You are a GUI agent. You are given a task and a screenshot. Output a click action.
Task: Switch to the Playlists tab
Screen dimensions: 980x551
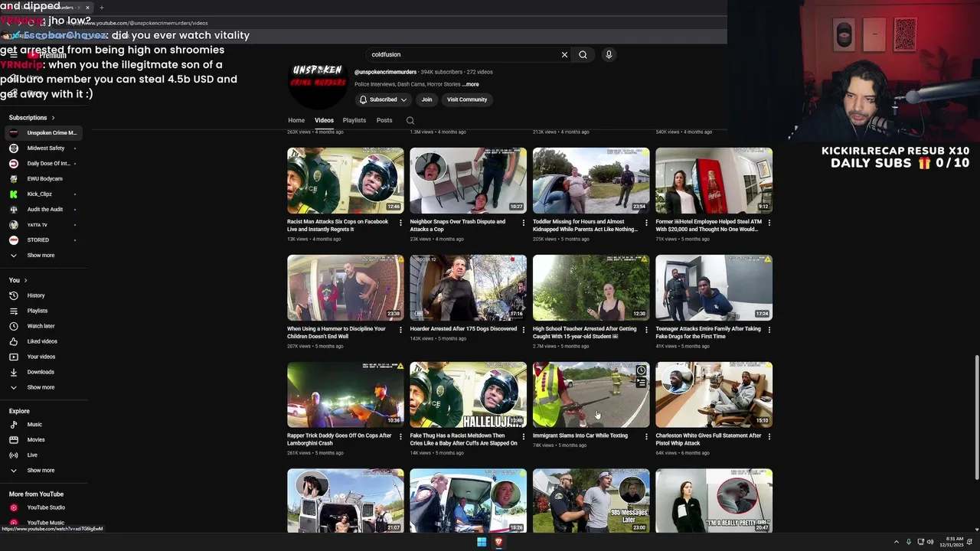354,120
